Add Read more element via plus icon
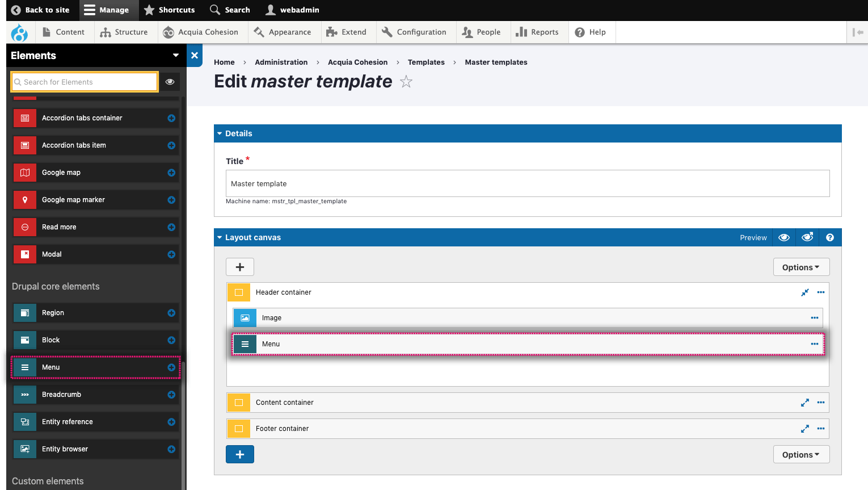 (171, 227)
